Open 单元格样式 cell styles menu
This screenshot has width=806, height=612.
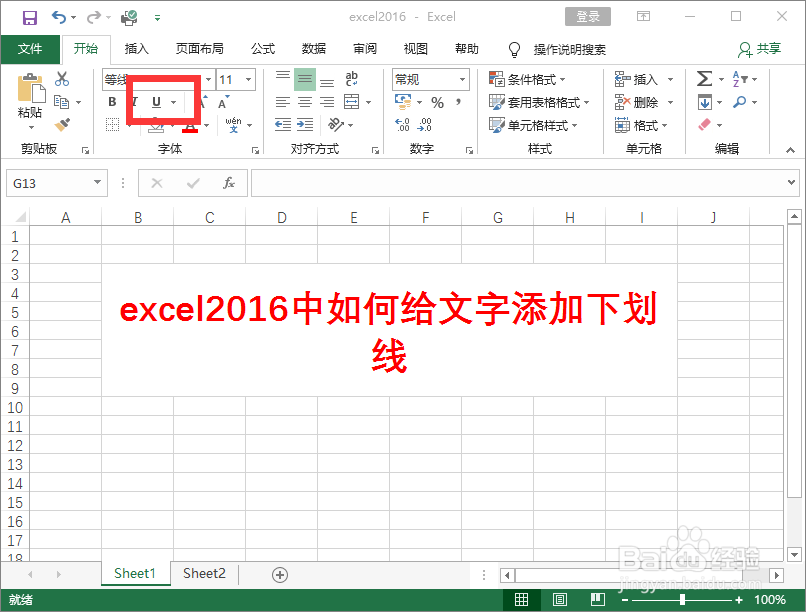533,125
